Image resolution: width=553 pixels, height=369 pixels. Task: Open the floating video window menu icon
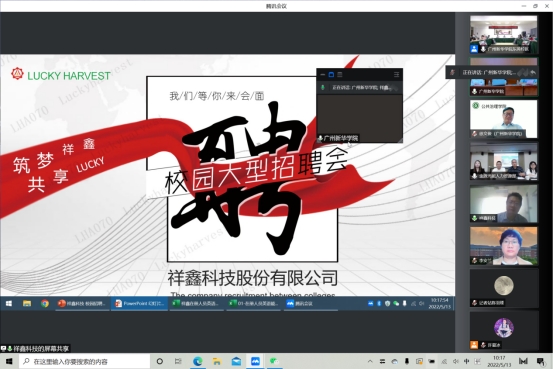[x=396, y=74]
